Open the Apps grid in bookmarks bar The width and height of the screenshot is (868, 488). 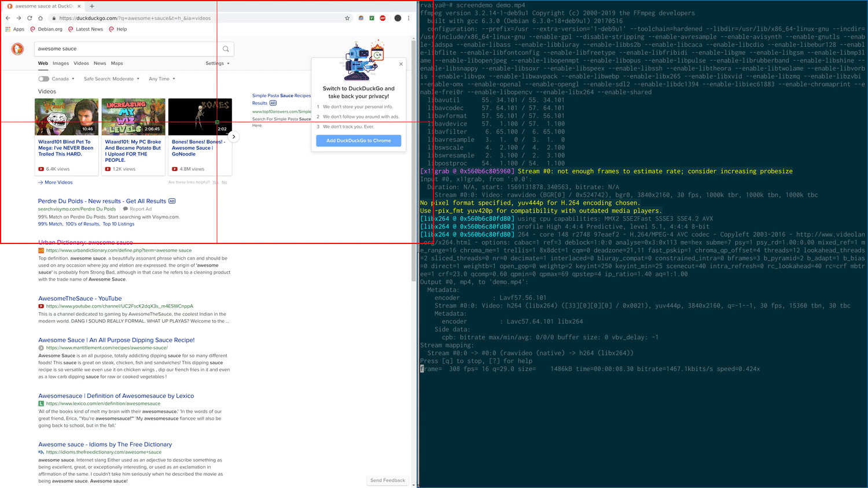click(x=15, y=29)
